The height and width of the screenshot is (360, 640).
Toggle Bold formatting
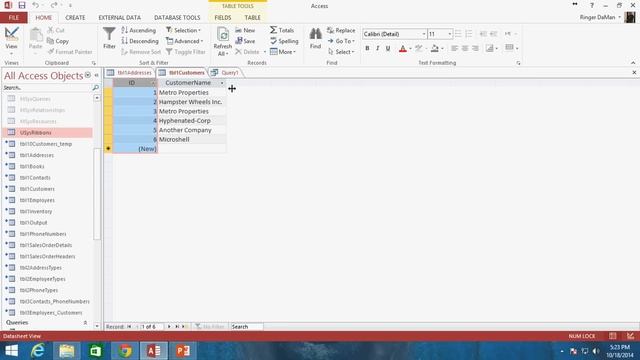pyautogui.click(x=367, y=49)
